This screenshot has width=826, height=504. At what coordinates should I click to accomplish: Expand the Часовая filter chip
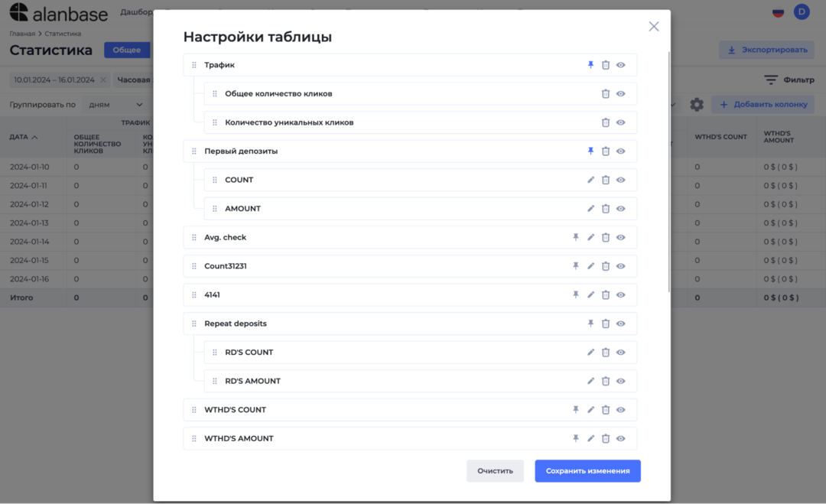(136, 79)
